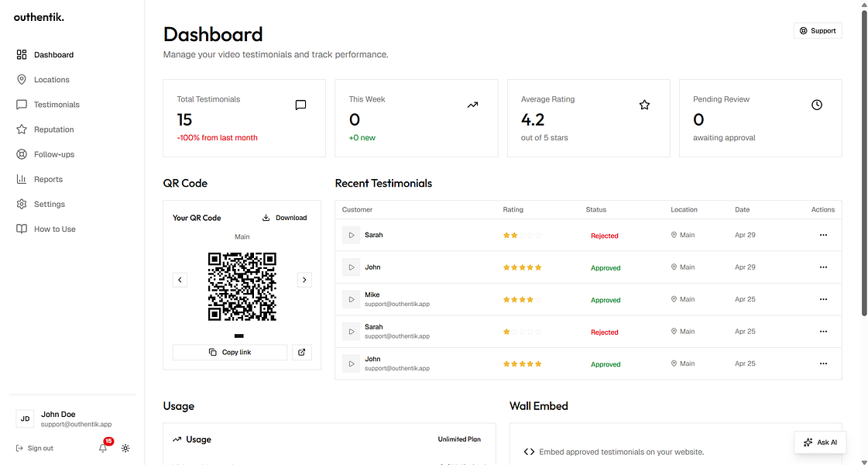Click the one-star rating for Sarah
The image size is (868, 465).
pos(522,332)
